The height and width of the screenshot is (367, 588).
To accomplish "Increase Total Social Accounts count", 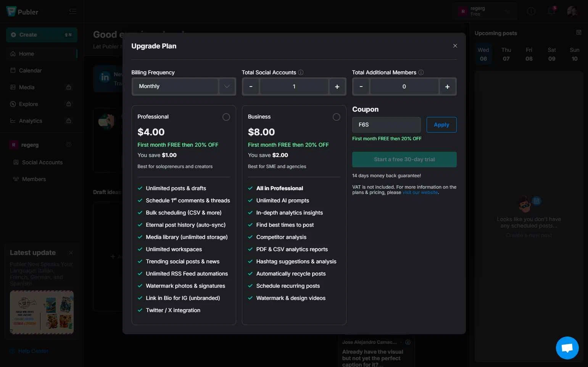I will point(337,87).
